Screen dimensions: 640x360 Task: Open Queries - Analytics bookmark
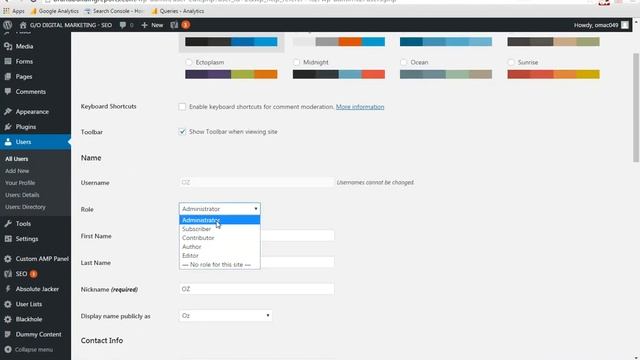(x=178, y=11)
